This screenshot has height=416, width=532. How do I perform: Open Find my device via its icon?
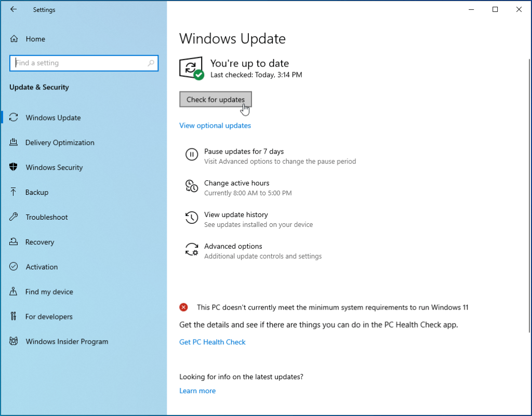pyautogui.click(x=14, y=292)
